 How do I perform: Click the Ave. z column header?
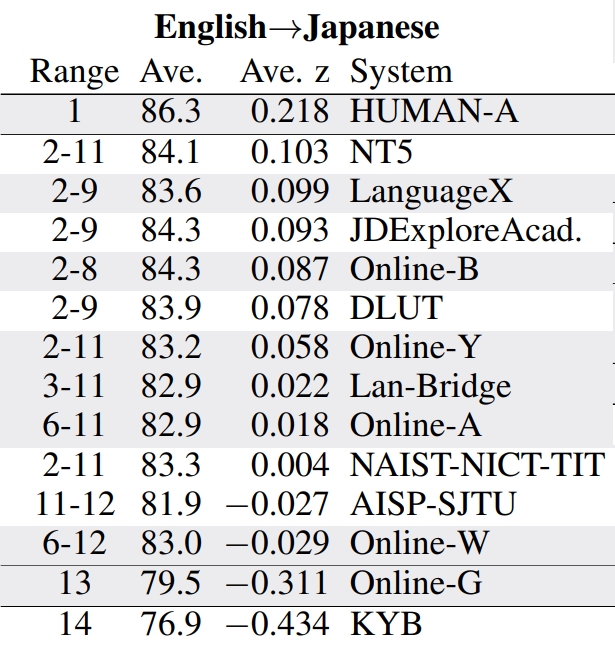[284, 71]
